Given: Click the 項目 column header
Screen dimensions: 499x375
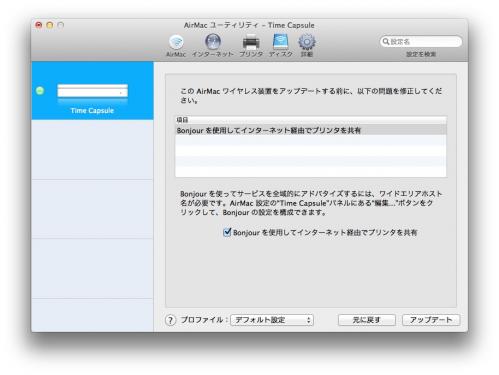Looking at the screenshot, I should pos(311,120).
